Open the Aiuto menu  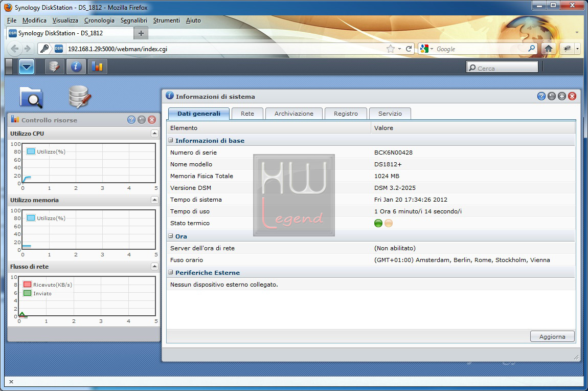193,20
